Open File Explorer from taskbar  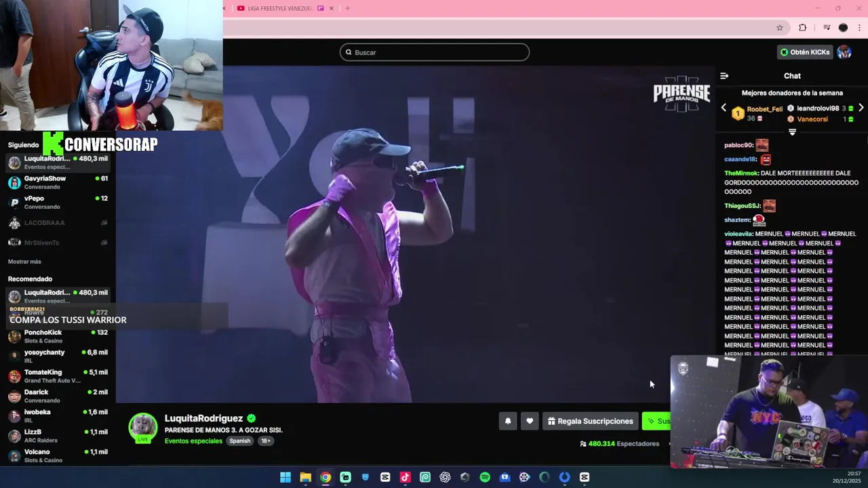point(306,477)
